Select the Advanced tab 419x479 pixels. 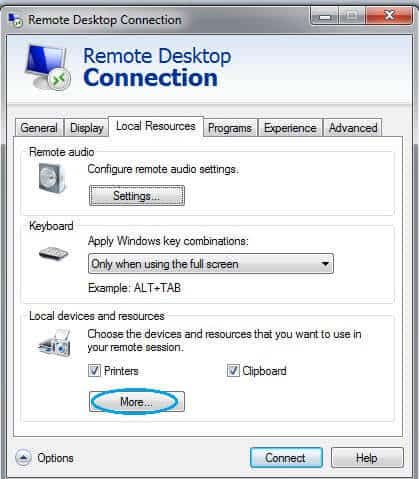tap(353, 128)
